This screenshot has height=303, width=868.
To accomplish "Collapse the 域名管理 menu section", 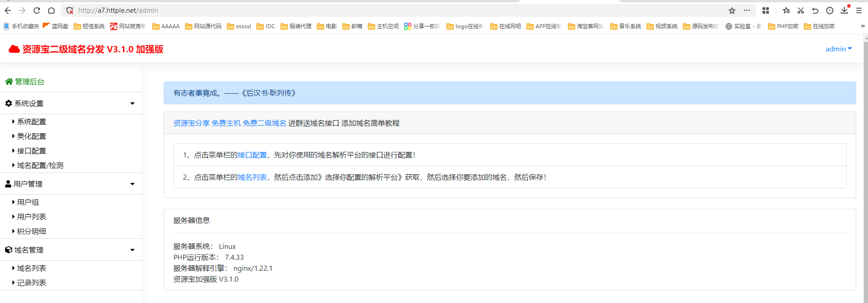I will (x=71, y=250).
